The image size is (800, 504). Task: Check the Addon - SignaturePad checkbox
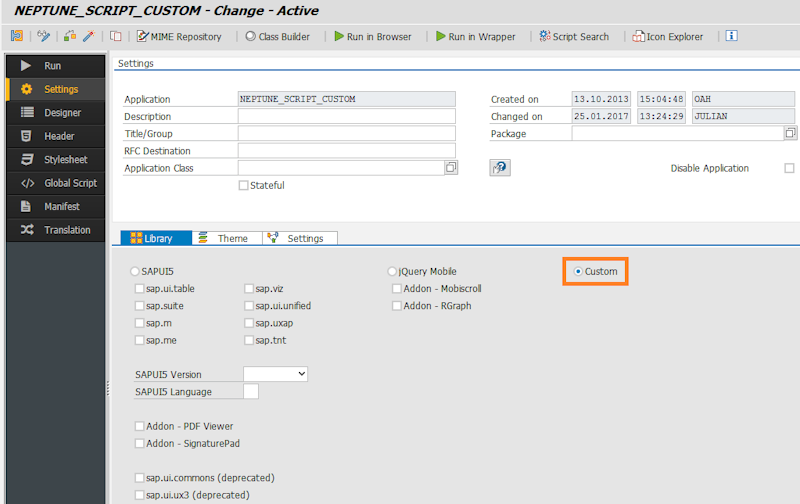click(x=139, y=443)
